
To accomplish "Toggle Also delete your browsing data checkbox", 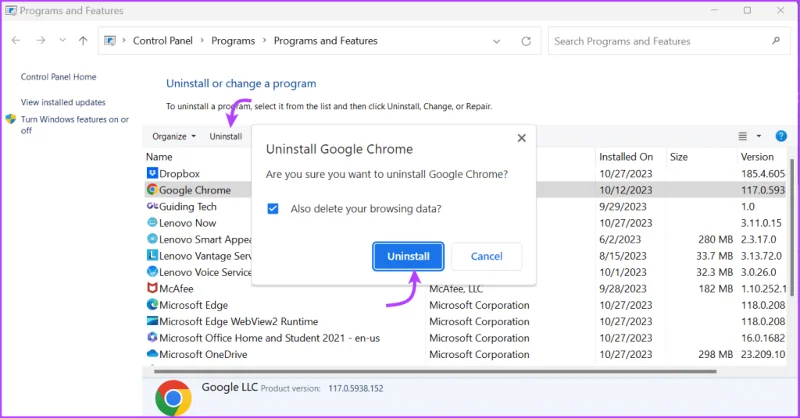I will [x=273, y=208].
